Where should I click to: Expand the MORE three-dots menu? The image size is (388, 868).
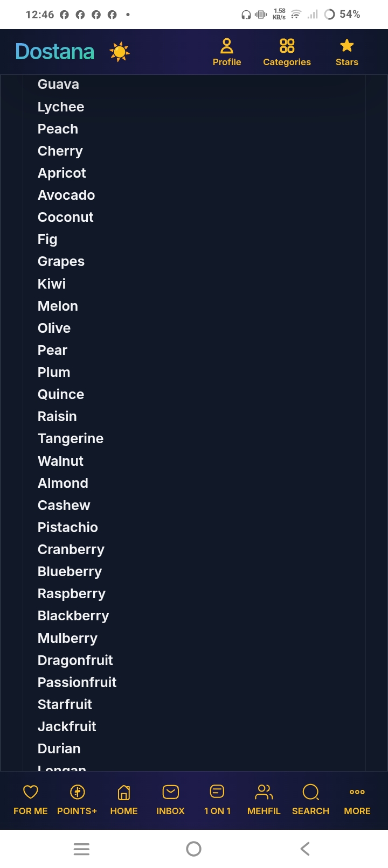click(357, 792)
